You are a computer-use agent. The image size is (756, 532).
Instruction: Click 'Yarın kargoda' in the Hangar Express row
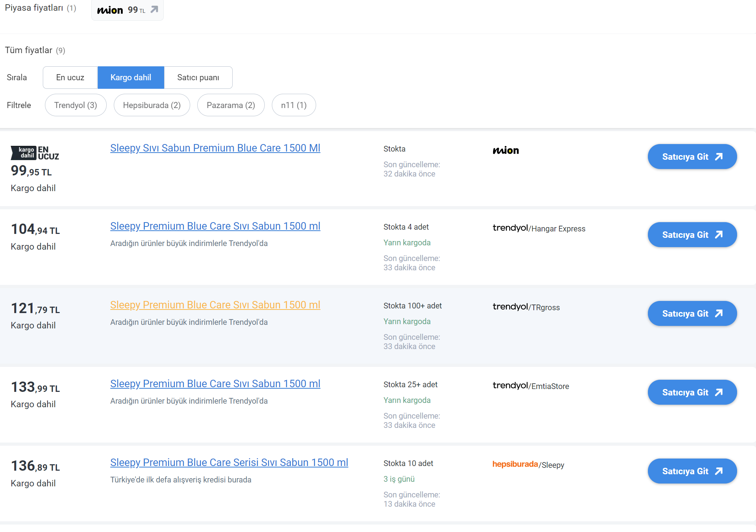point(407,242)
